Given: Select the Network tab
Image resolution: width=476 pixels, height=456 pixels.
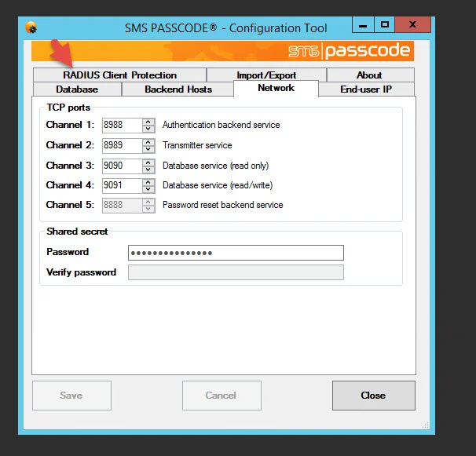Looking at the screenshot, I should (276, 88).
